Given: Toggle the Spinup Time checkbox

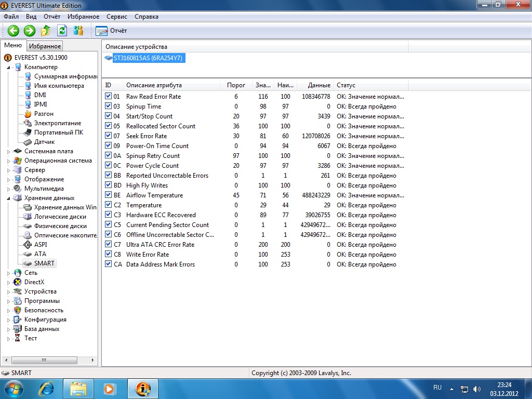Looking at the screenshot, I should (x=108, y=106).
